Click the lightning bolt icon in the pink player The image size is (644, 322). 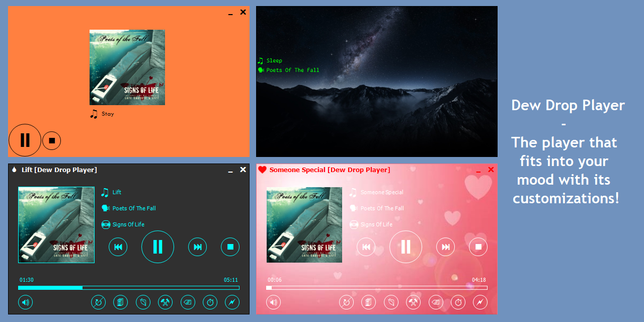480,302
